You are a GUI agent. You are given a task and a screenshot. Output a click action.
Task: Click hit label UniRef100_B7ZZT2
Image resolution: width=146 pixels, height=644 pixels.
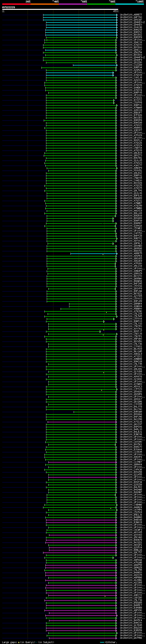pos(131,100)
